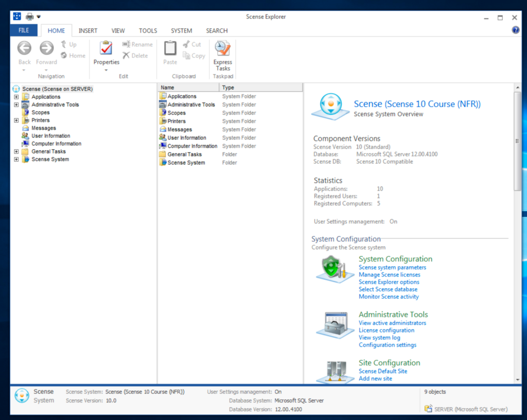Viewport: 527px width, 420px height.
Task: Open Monitor Scense activity link
Action: click(389, 296)
